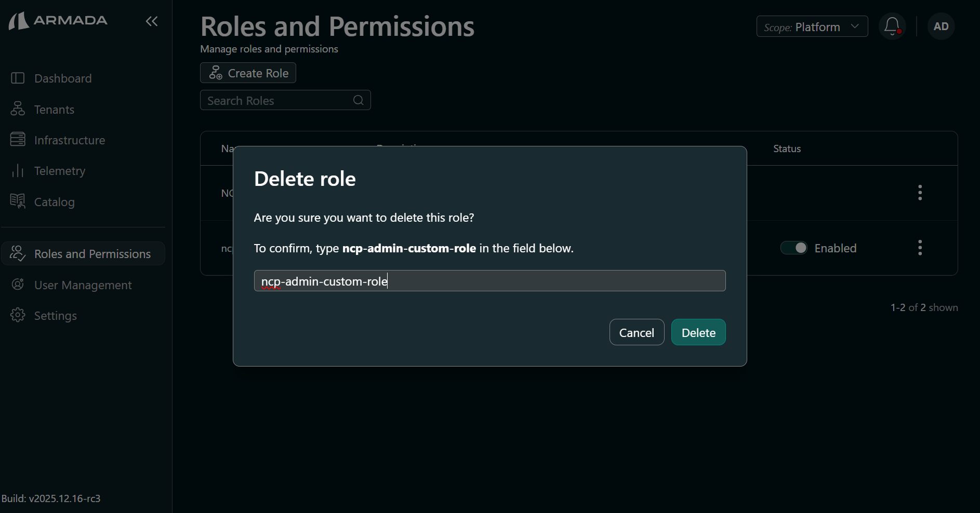Click the ARMADA logo
Screen dimensions: 980x513
(58, 21)
